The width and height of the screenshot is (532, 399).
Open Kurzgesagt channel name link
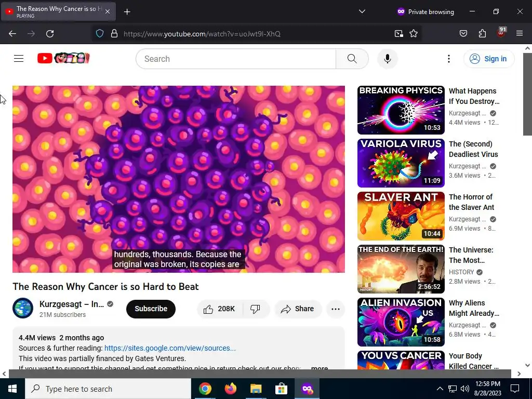click(72, 304)
